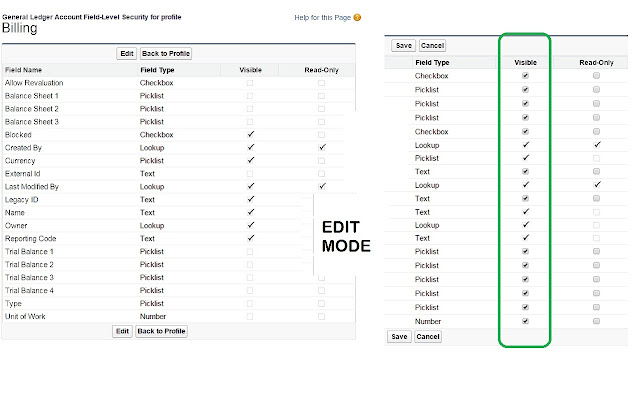Click Visible box for Trial Balance 3
The width and height of the screenshot is (640, 400).
tap(250, 278)
